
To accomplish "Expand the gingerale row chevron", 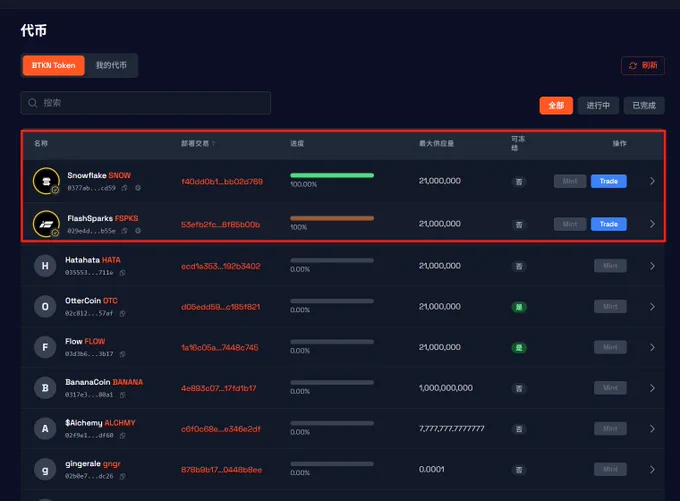I will coord(652,469).
